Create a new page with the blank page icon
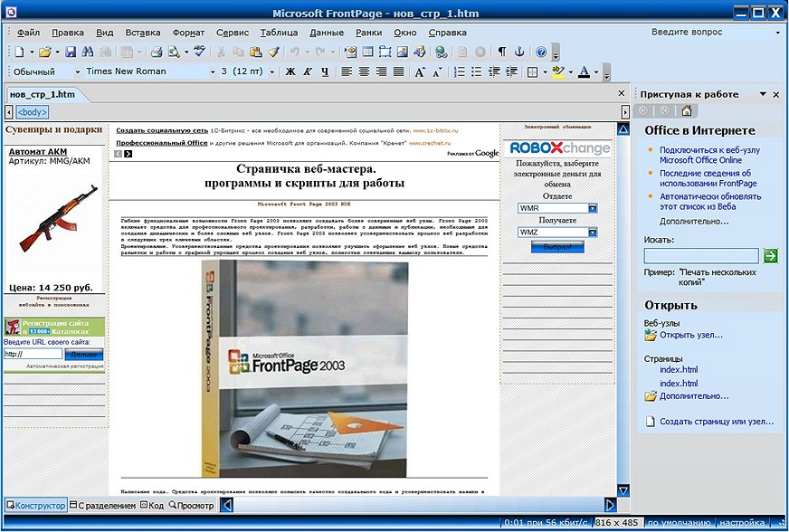The width and height of the screenshot is (789, 532). [x=19, y=52]
